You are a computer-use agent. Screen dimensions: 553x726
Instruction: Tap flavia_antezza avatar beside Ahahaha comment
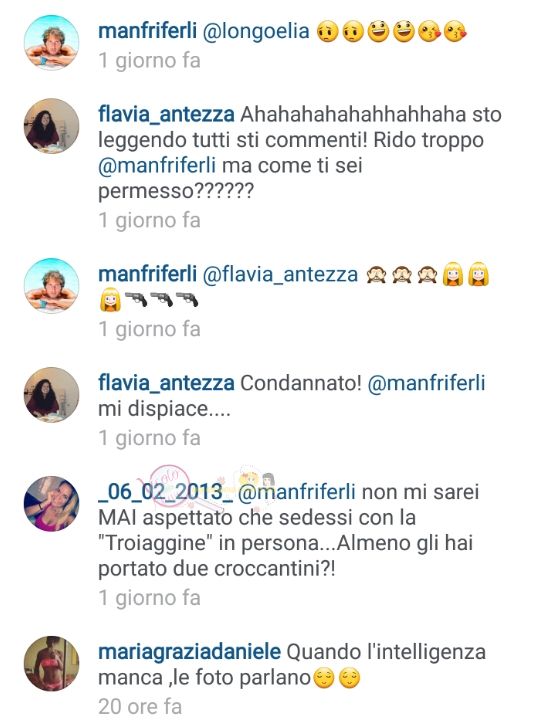point(51,126)
